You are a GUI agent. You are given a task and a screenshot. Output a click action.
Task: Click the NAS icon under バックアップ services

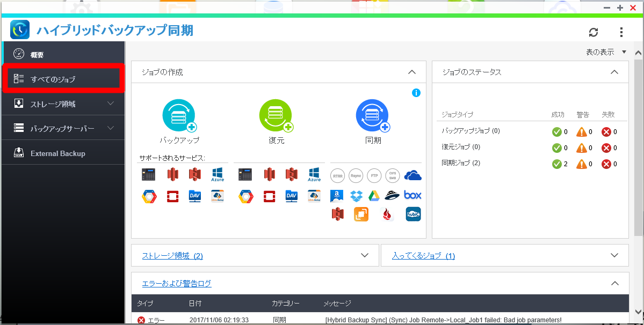[149, 175]
